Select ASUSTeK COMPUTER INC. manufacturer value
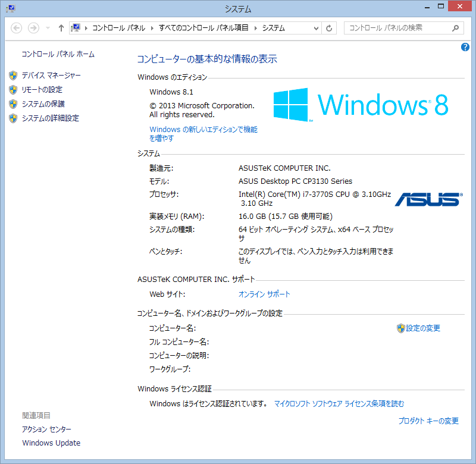The image size is (476, 464). pos(284,168)
